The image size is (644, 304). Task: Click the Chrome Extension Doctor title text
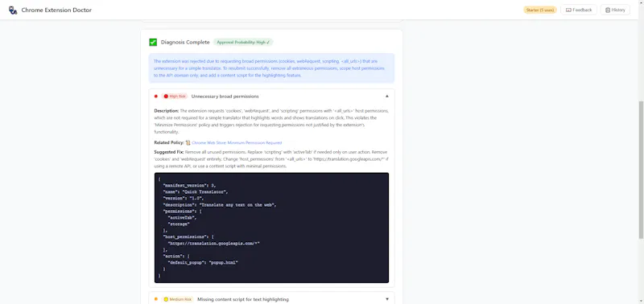coord(56,10)
